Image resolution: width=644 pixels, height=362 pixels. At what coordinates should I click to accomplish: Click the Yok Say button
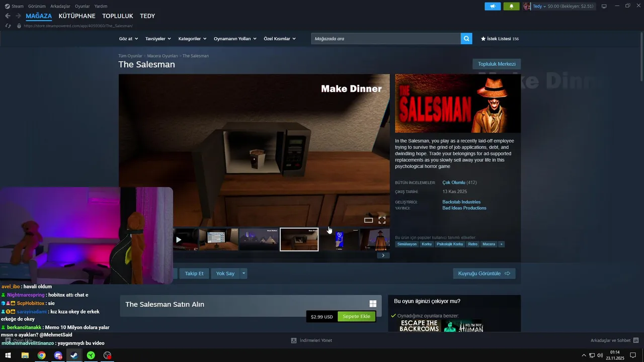point(225,274)
